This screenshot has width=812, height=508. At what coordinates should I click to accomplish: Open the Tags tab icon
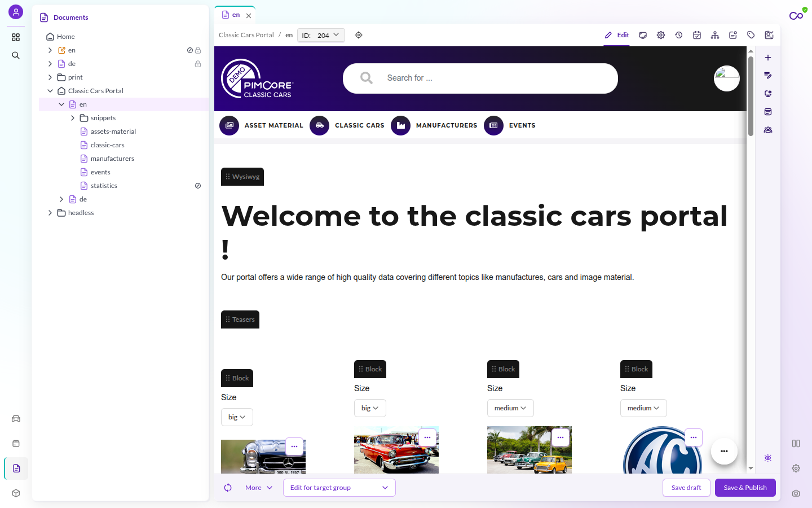(x=751, y=35)
